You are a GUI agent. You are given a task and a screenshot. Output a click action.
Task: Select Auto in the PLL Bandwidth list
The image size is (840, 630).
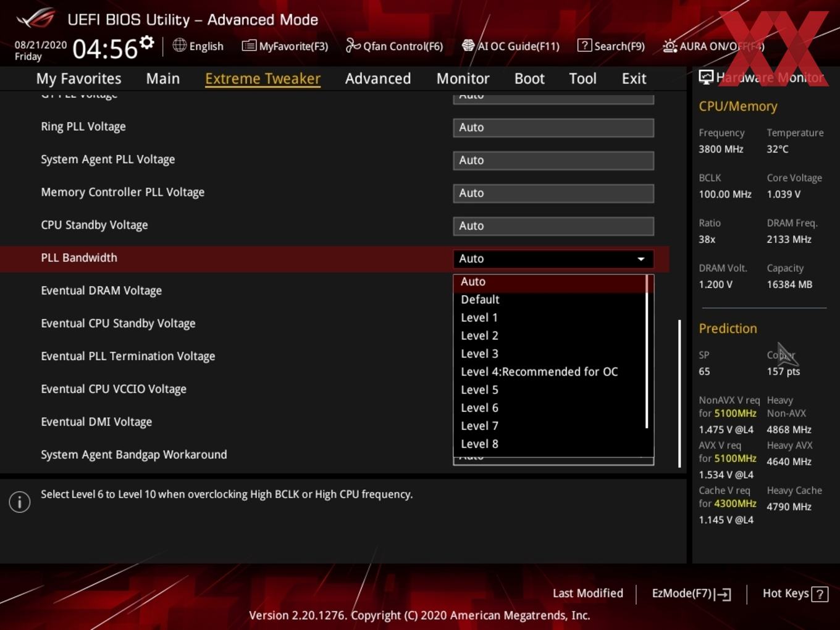550,282
